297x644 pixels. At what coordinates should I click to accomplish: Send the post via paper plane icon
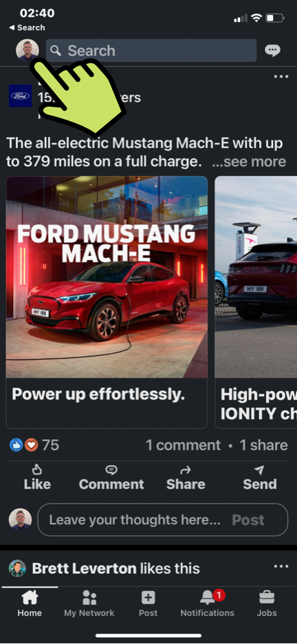point(260,477)
